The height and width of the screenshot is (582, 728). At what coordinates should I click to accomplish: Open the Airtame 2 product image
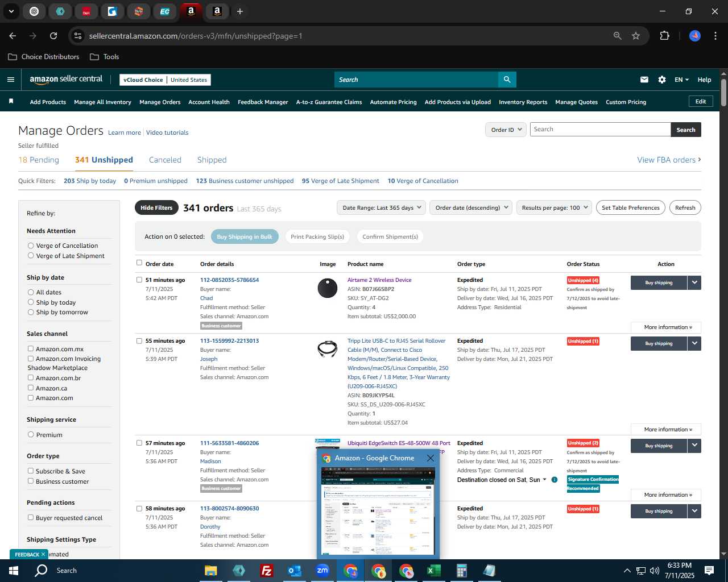pos(328,288)
